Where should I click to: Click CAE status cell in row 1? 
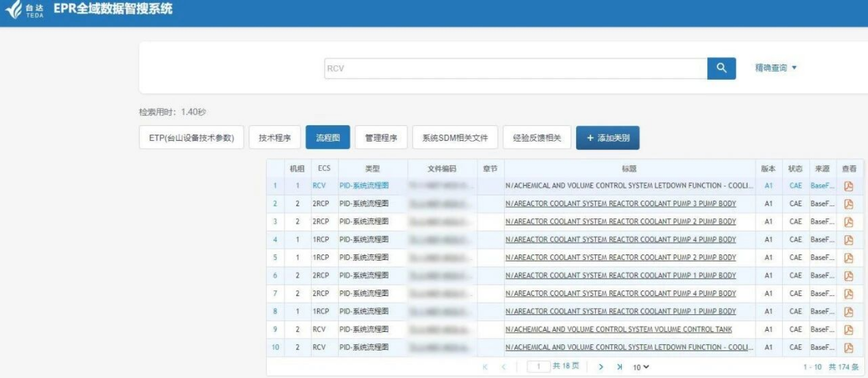[x=796, y=186]
